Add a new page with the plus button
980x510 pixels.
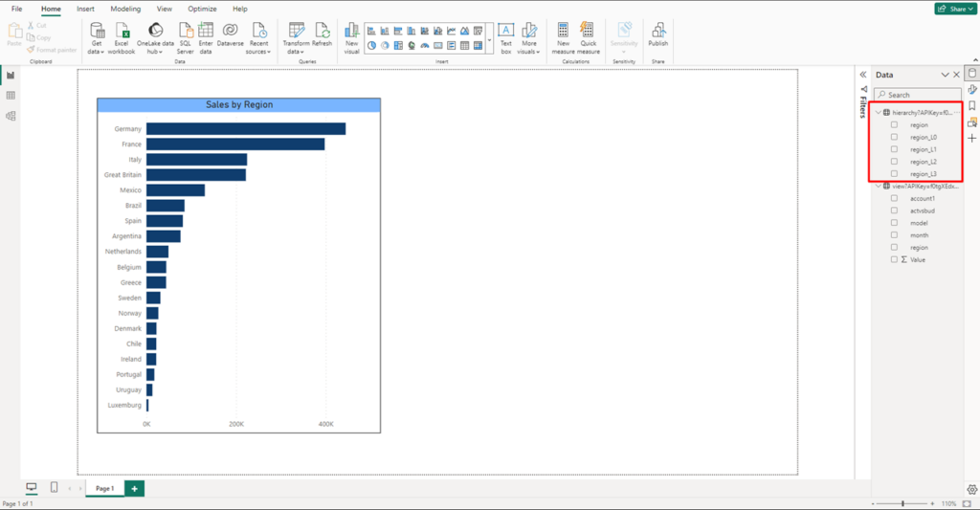[x=134, y=488]
